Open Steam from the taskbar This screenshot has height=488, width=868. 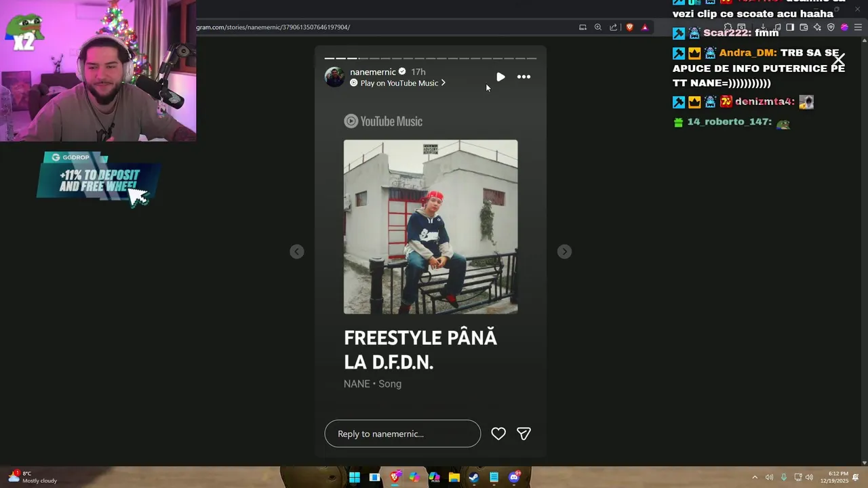click(x=474, y=477)
